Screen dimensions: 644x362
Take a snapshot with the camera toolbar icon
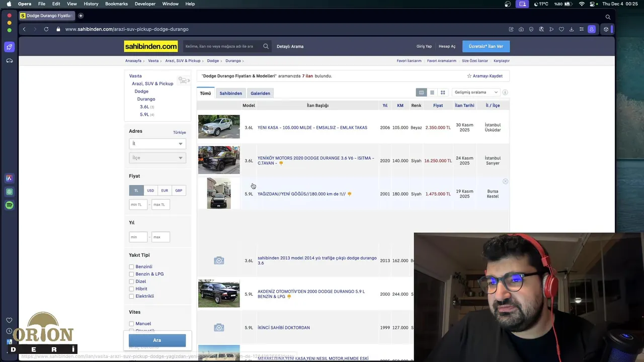521,29
